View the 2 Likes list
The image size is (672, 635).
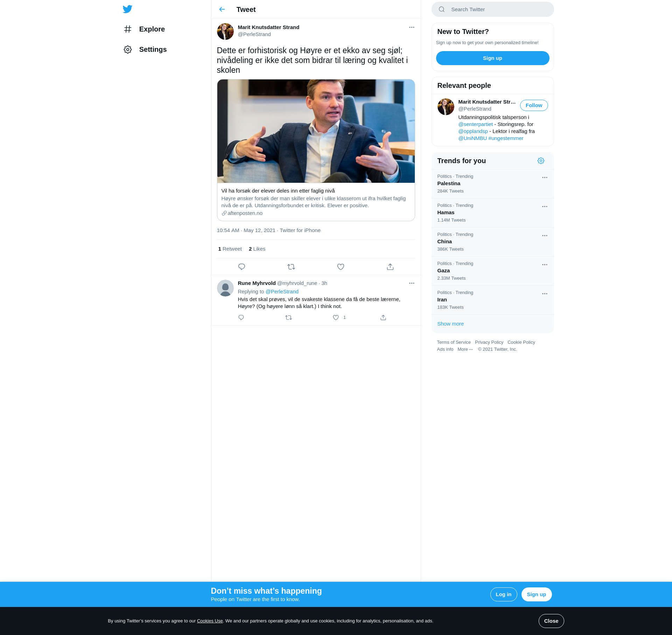click(257, 249)
